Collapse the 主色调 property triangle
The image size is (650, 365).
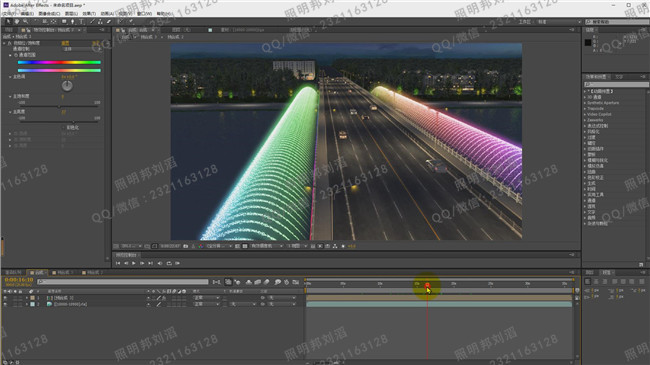pos(10,77)
